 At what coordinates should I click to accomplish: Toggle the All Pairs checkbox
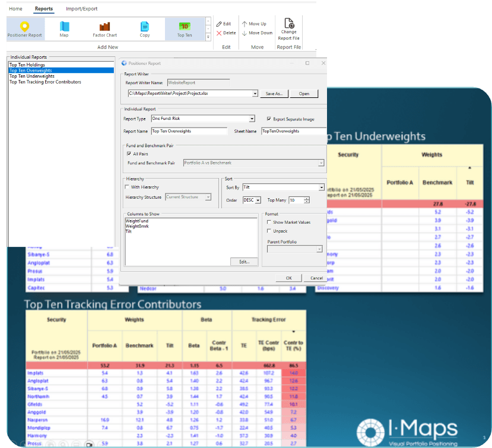tap(129, 154)
